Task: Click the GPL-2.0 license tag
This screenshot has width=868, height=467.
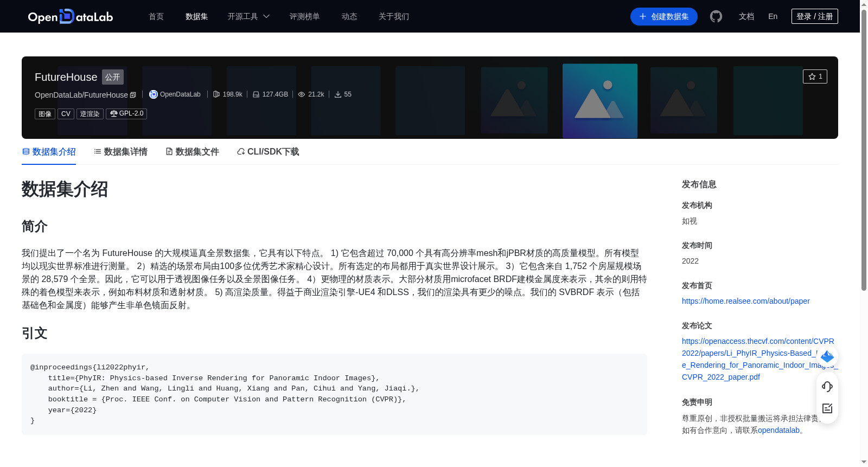Action: point(126,114)
